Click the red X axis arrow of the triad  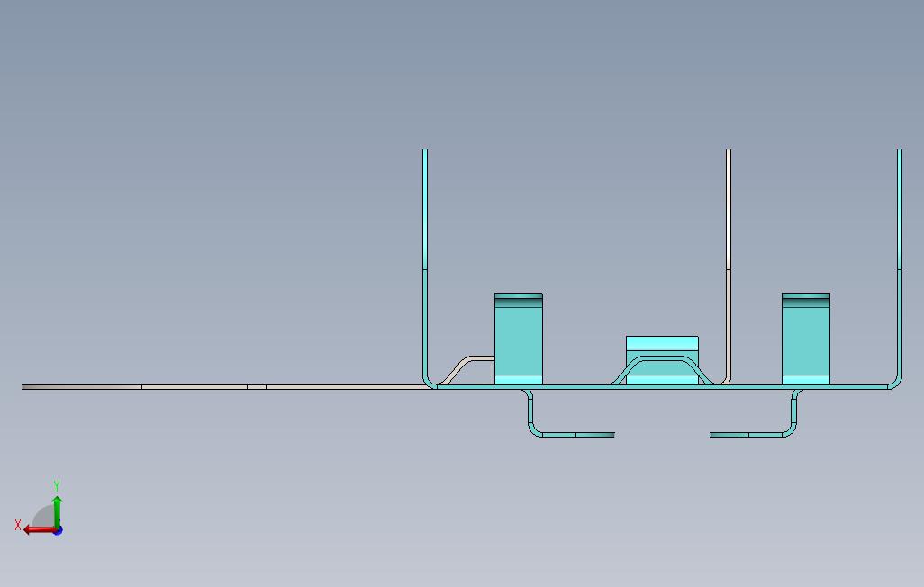click(39, 530)
